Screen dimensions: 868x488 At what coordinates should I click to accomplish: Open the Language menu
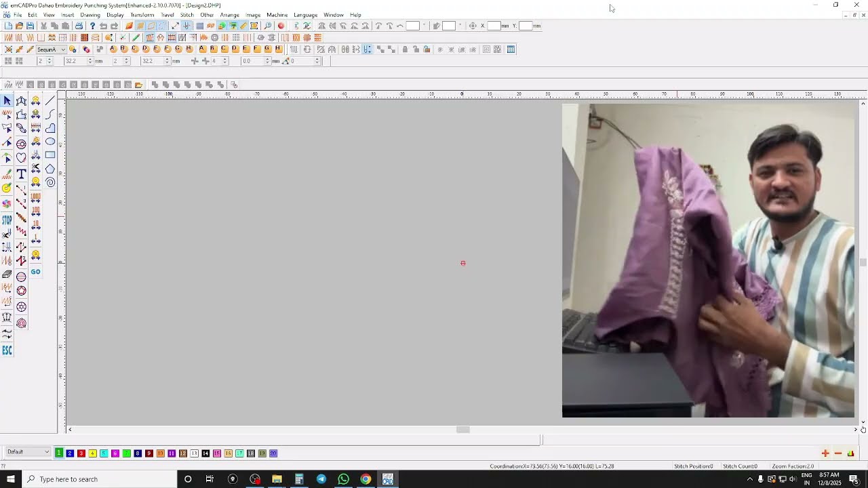click(x=305, y=15)
